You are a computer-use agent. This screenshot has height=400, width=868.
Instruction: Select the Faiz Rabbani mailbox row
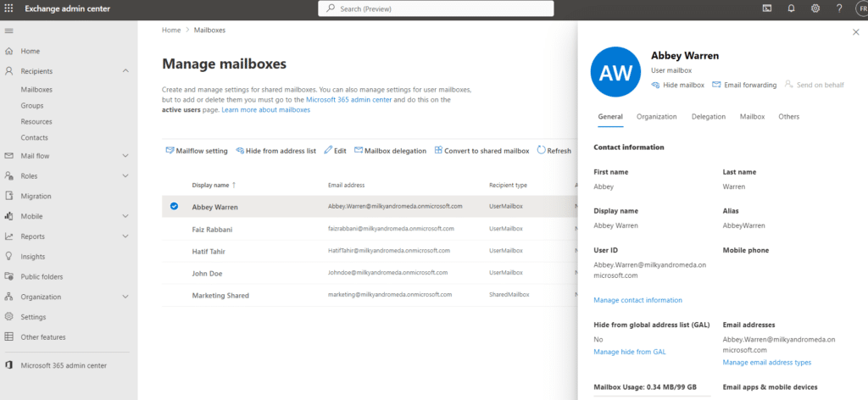pos(370,229)
